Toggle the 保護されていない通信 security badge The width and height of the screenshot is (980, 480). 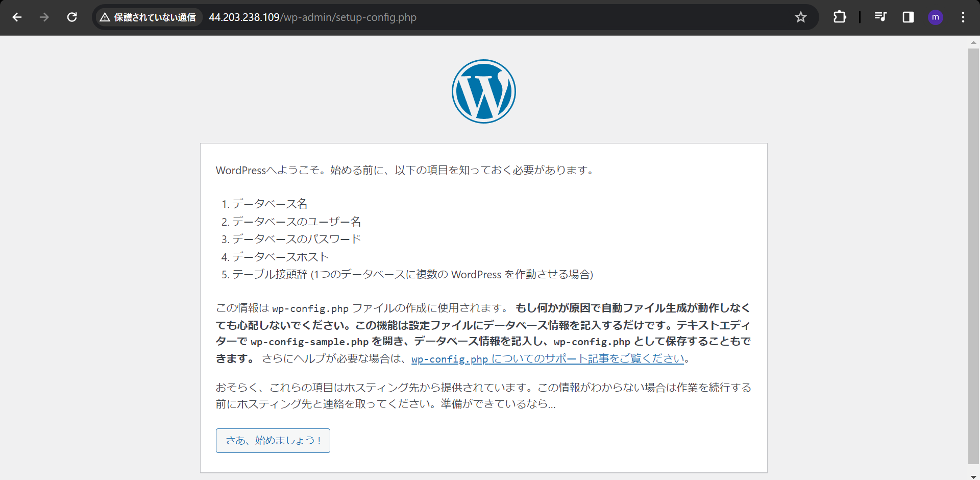tap(148, 17)
